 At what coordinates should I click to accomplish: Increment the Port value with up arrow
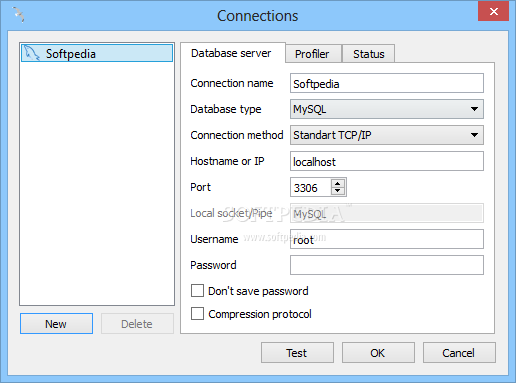[x=338, y=183]
